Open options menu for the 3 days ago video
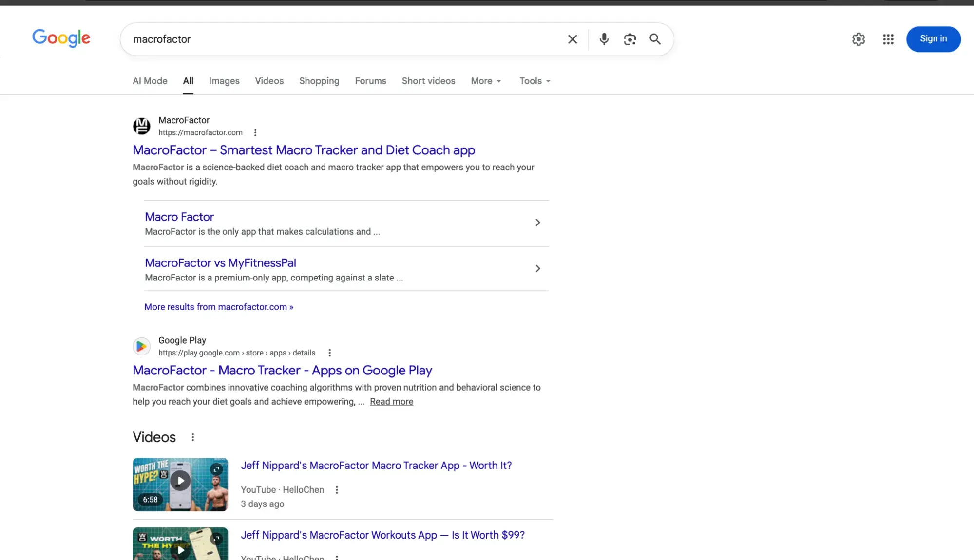This screenshot has width=974, height=560. pyautogui.click(x=337, y=490)
